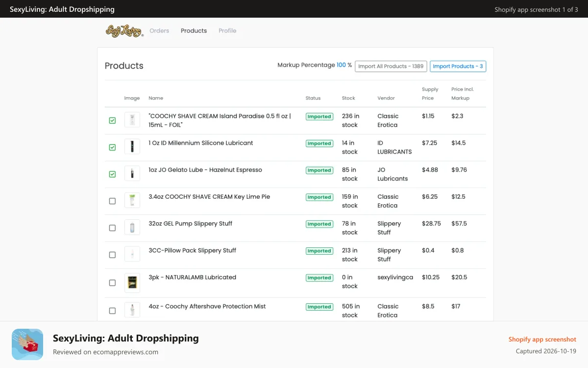The width and height of the screenshot is (588, 368).
Task: Click the Status column header
Action: click(313, 98)
